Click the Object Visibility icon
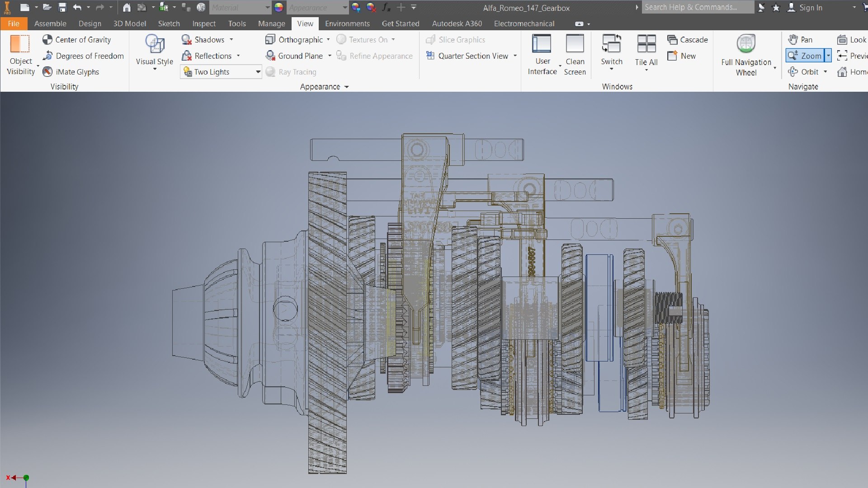The height and width of the screenshot is (488, 868). (x=20, y=44)
